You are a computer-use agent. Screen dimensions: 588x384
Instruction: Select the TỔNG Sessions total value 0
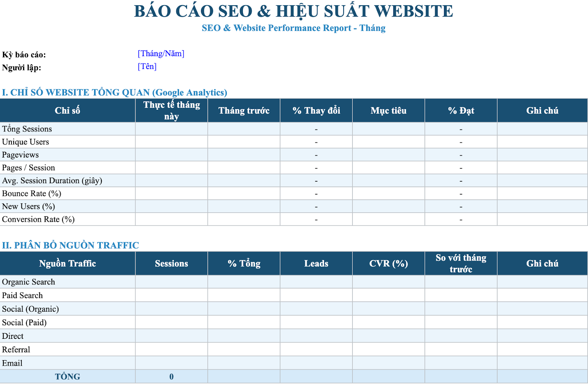172,376
